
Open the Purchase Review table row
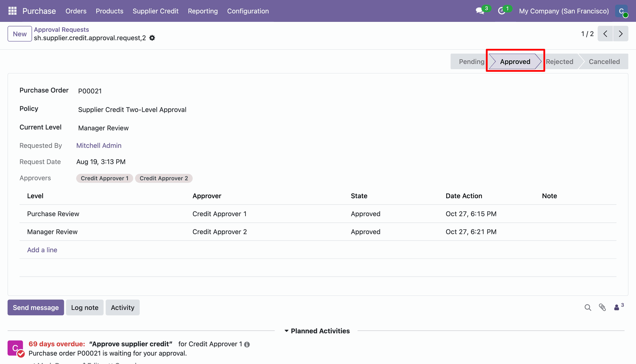pyautogui.click(x=318, y=214)
